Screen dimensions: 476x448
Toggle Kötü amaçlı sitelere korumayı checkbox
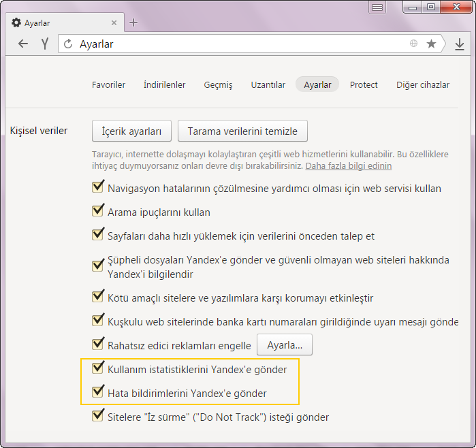coord(98,296)
